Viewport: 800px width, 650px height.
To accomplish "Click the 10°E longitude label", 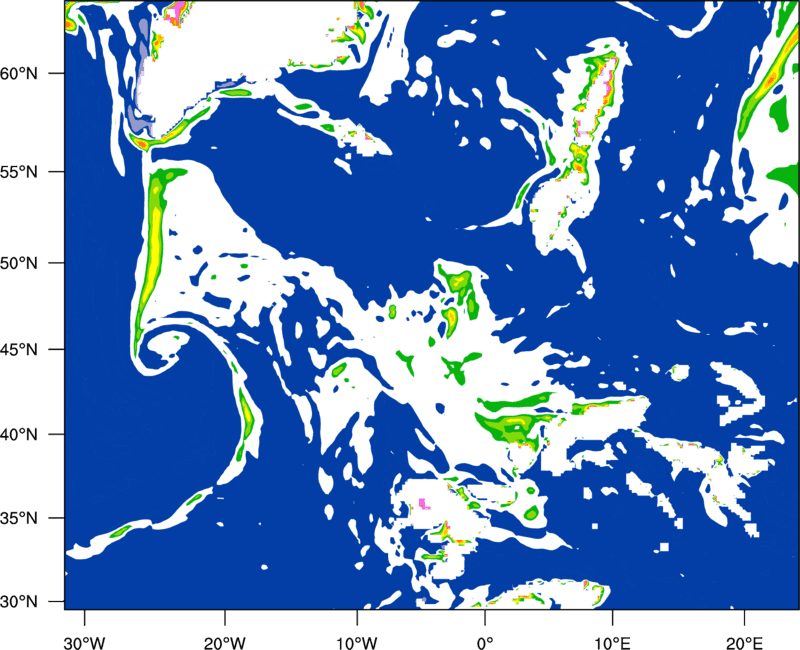I will 612,643.
